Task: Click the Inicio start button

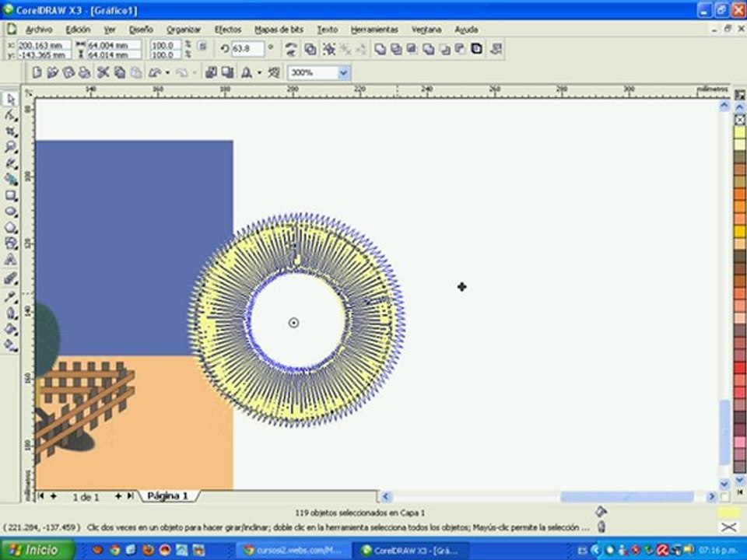Action: [37, 550]
